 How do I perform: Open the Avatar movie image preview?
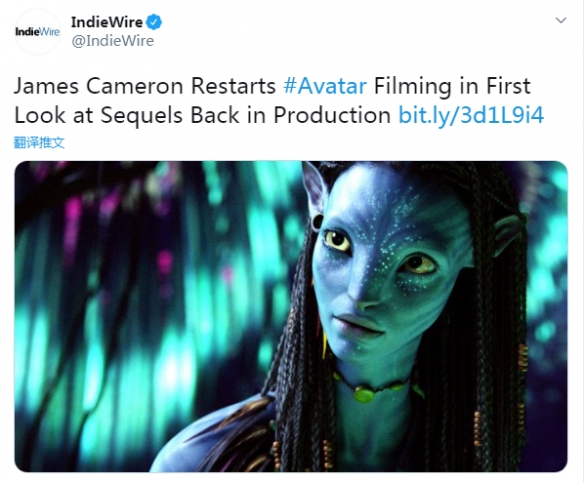[291, 317]
